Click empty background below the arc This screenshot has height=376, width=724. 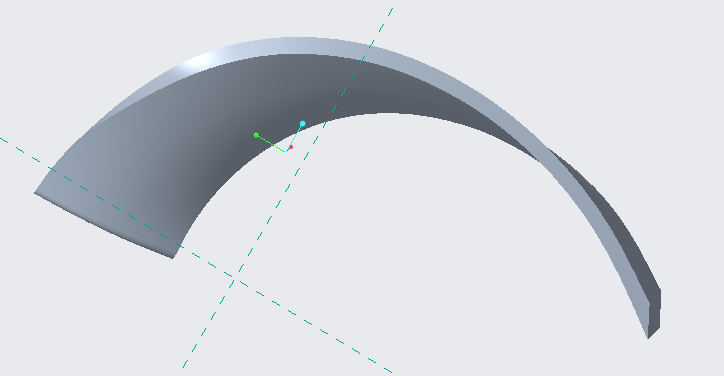(x=462, y=277)
